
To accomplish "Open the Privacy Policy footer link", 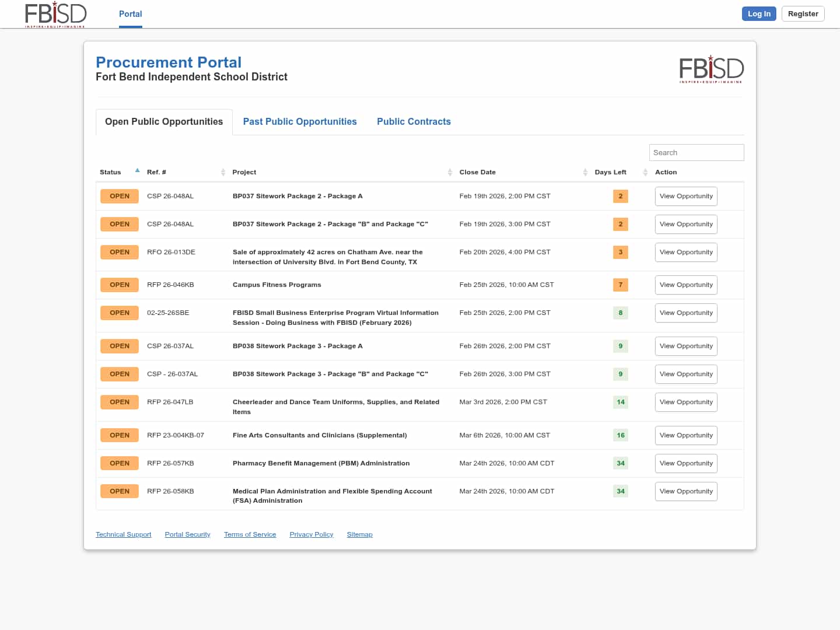I will click(x=311, y=534).
